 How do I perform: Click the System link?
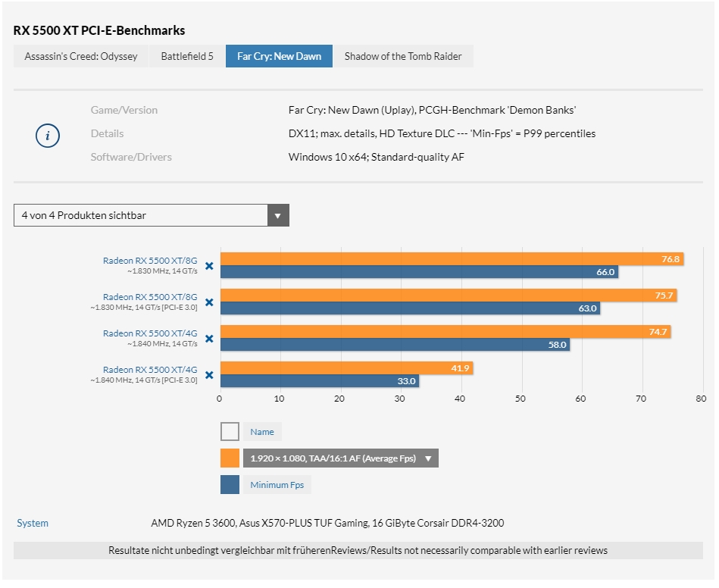(x=33, y=524)
